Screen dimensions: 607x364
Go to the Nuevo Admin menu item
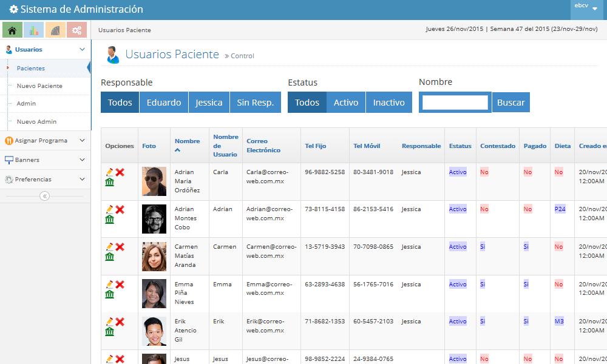pos(36,121)
